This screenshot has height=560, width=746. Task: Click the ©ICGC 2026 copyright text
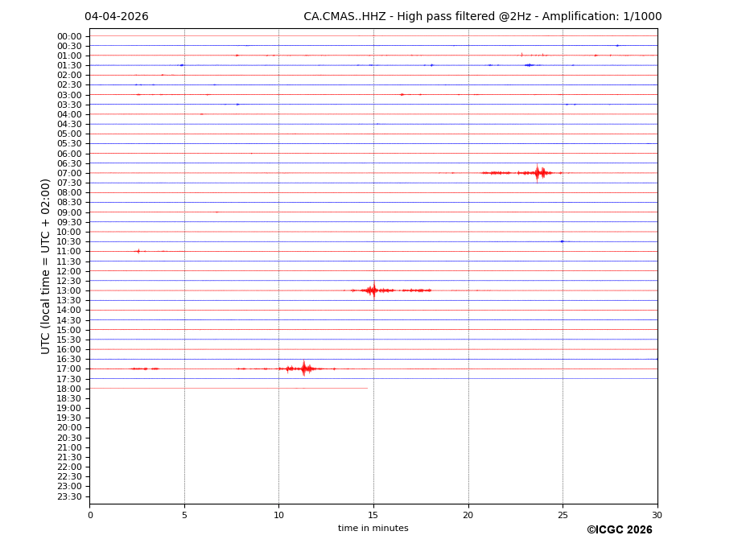tap(619, 530)
